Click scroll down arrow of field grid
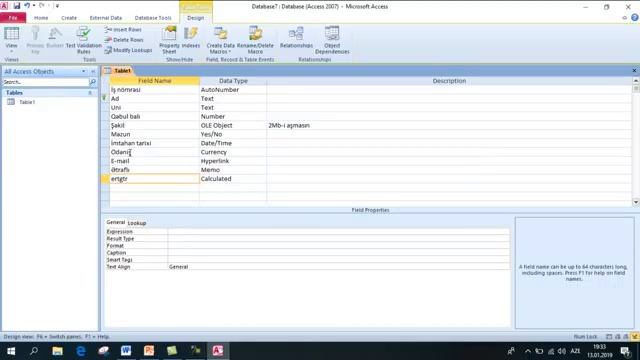Screen dimensions: 640x360 (x=636, y=202)
